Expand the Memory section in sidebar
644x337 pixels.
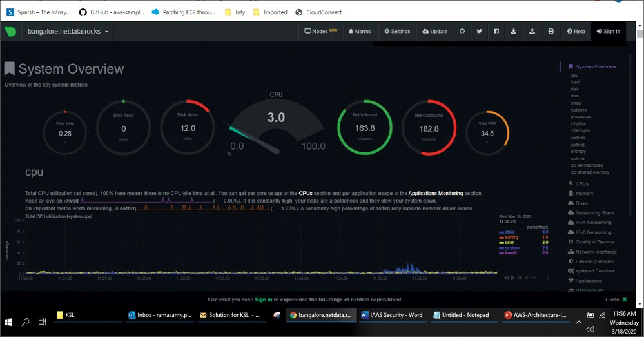(584, 194)
